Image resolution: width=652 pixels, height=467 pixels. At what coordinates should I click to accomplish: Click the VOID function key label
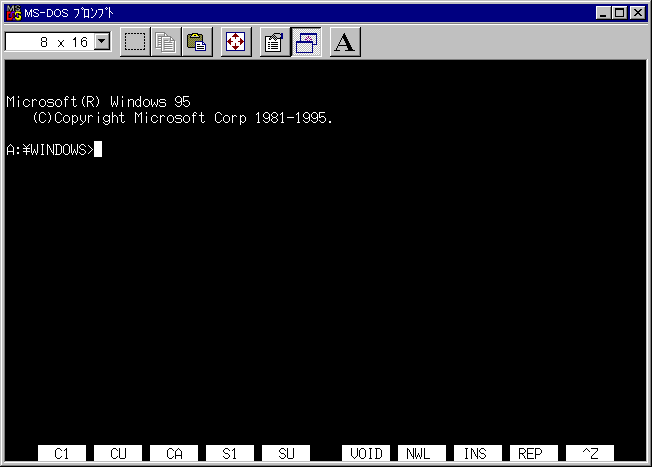[366, 453]
